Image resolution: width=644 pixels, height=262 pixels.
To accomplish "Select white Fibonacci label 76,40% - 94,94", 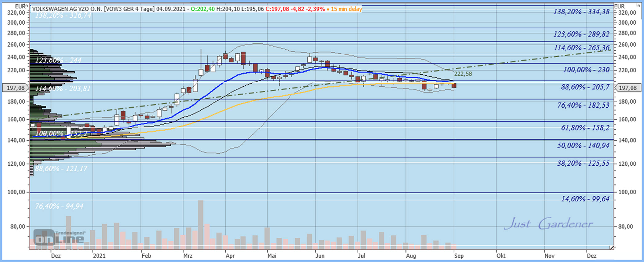I will [x=59, y=206].
